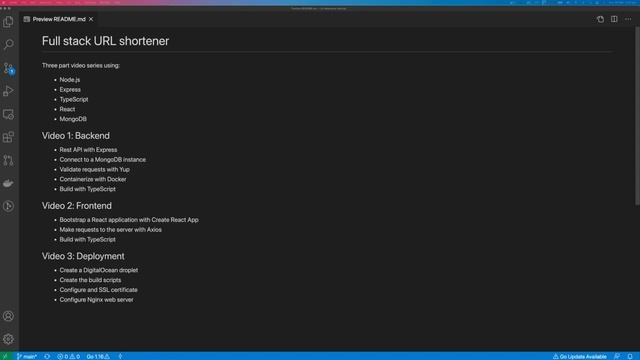Click the 'Video 2: Frontend' heading

click(76, 206)
